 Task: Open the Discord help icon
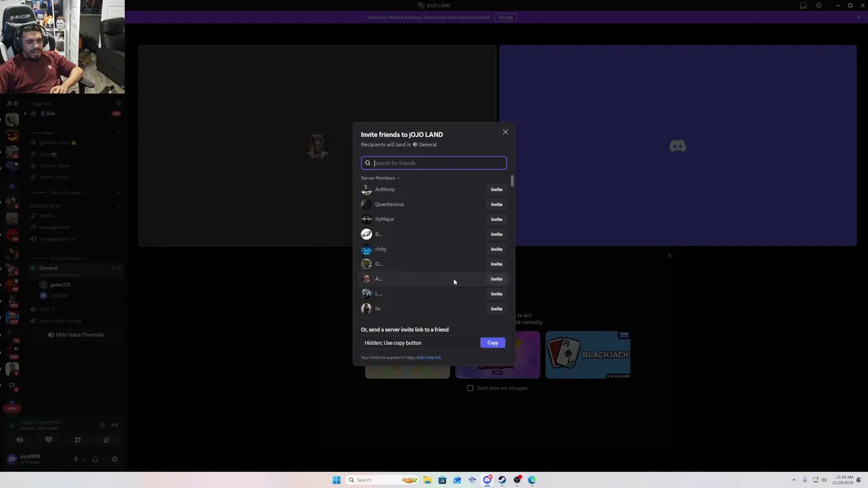click(x=819, y=5)
